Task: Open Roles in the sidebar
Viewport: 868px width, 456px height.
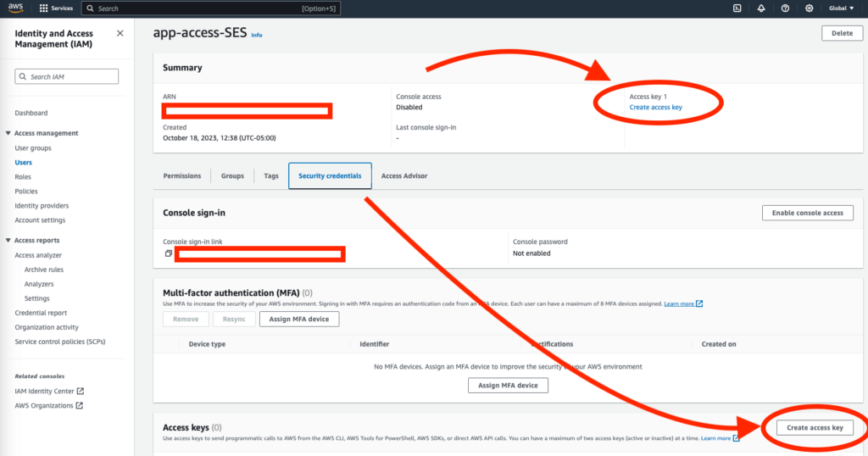Action: 23,177
